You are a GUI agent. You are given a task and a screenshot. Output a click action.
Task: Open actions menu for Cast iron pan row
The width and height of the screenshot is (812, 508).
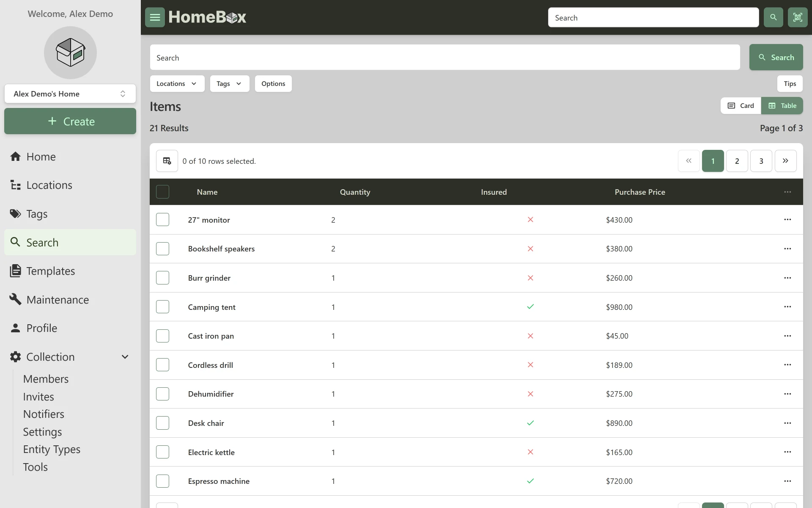click(787, 336)
